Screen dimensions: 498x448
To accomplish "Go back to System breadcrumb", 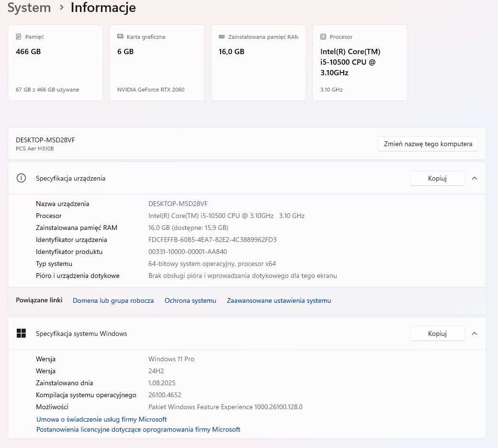I will (x=29, y=8).
